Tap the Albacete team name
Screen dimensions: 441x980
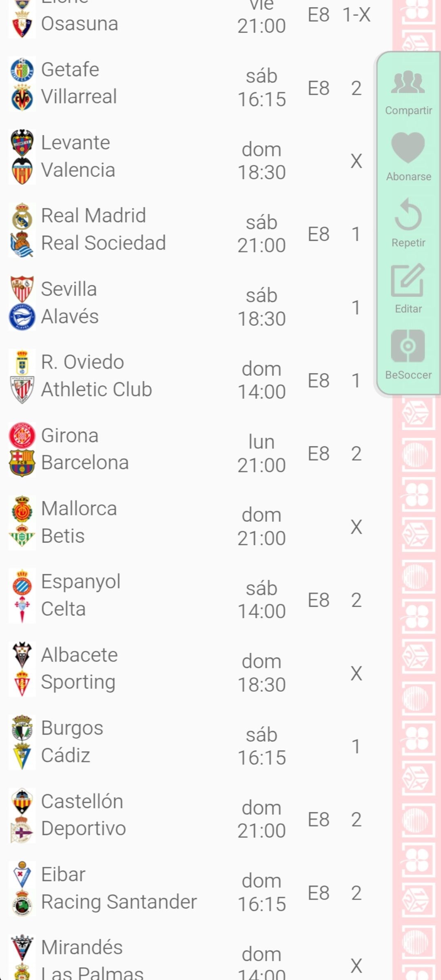(80, 655)
